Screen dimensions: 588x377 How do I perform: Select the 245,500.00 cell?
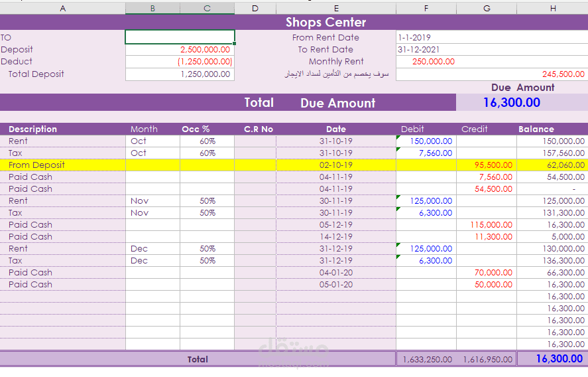(492, 74)
